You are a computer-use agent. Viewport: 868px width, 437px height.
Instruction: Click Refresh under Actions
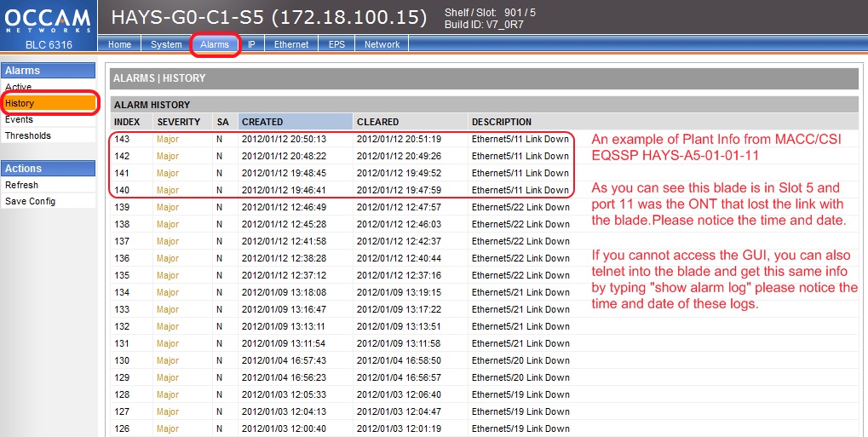[x=21, y=185]
